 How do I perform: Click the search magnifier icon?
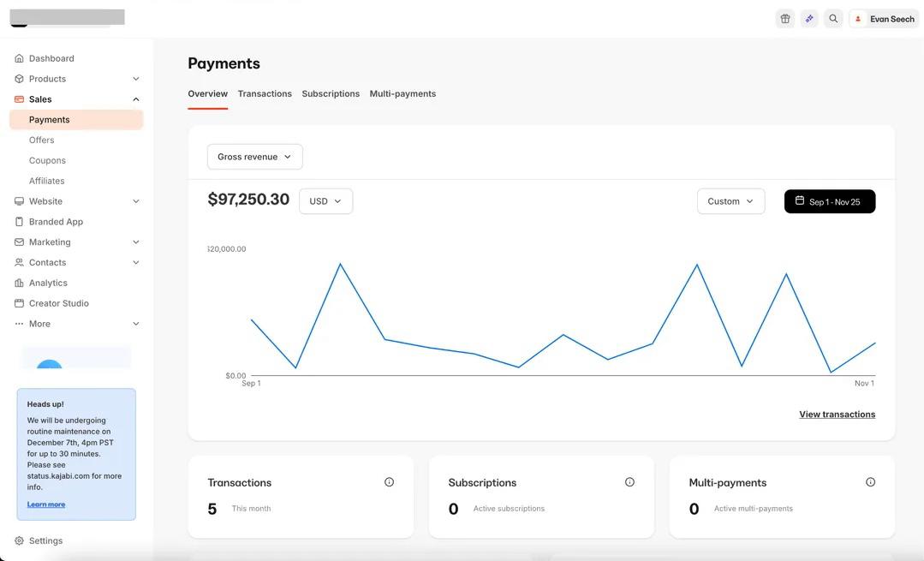click(833, 19)
